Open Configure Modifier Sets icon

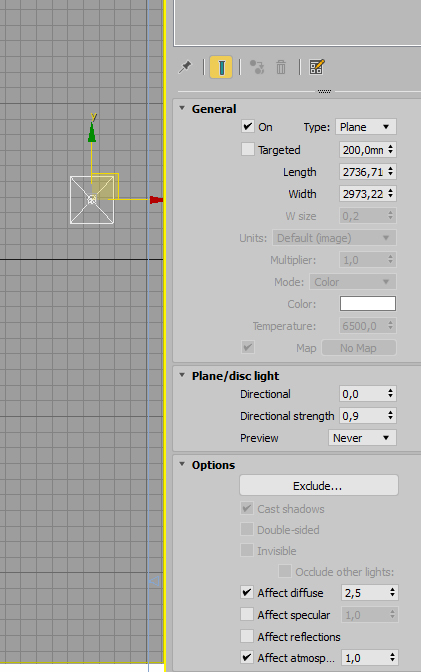[x=317, y=67]
